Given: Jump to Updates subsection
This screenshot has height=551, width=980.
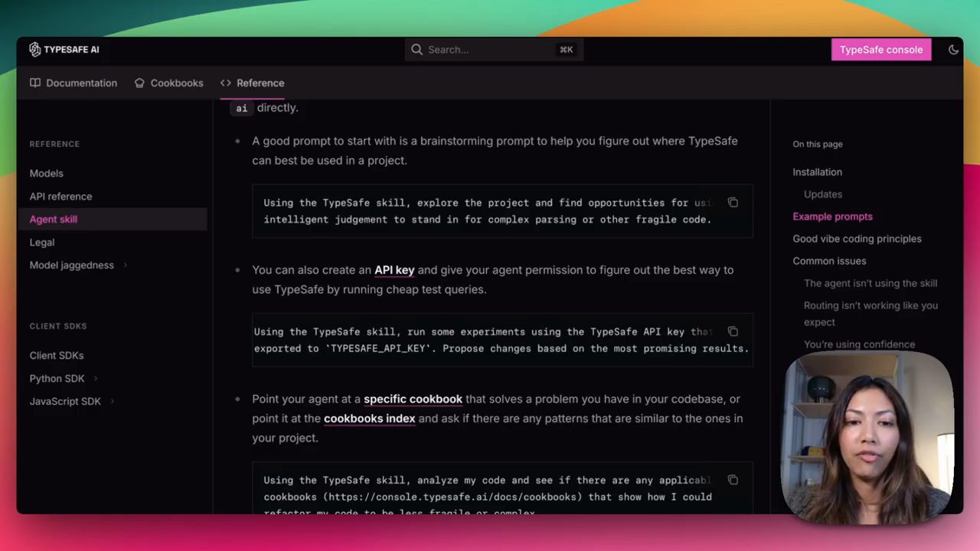Looking at the screenshot, I should pos(823,194).
